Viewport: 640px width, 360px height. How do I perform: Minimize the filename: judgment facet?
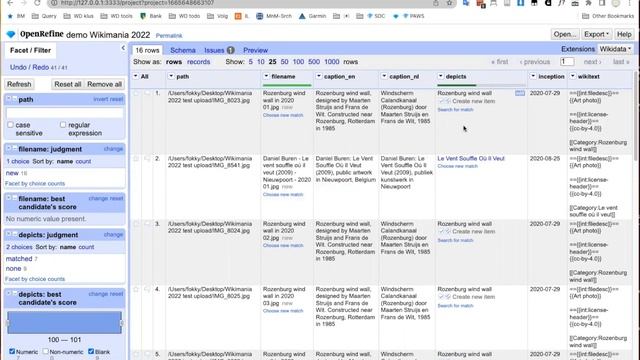(14, 149)
